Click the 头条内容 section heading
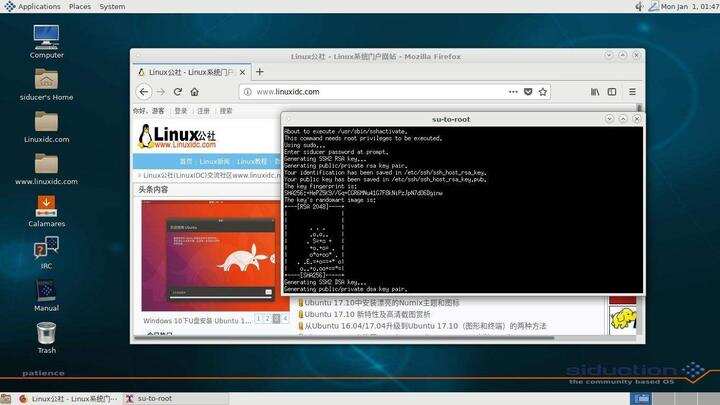 pos(153,189)
